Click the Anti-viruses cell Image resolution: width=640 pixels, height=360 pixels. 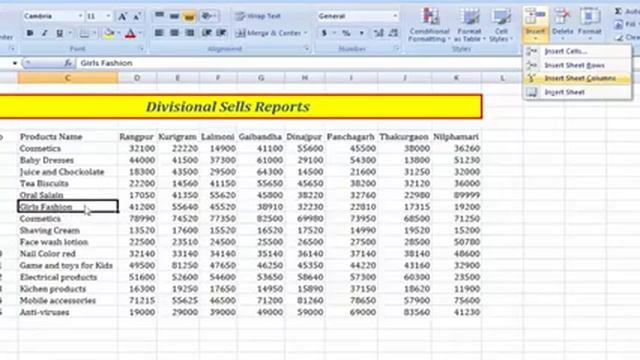[x=68, y=312]
